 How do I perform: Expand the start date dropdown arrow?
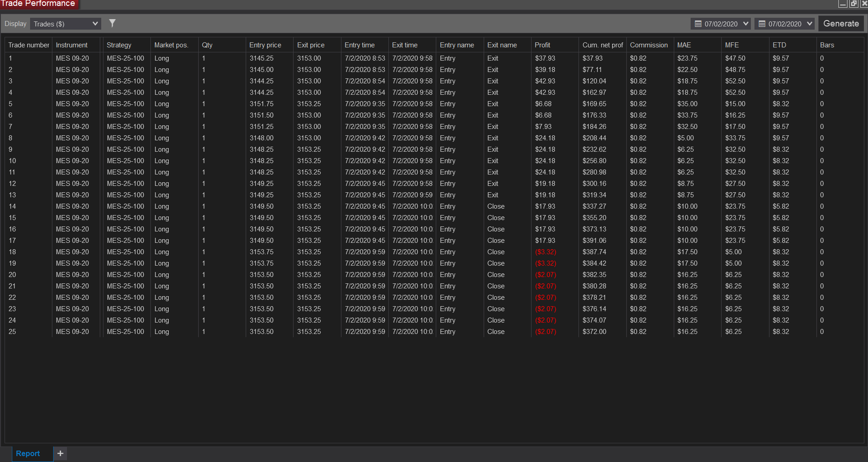click(x=746, y=24)
